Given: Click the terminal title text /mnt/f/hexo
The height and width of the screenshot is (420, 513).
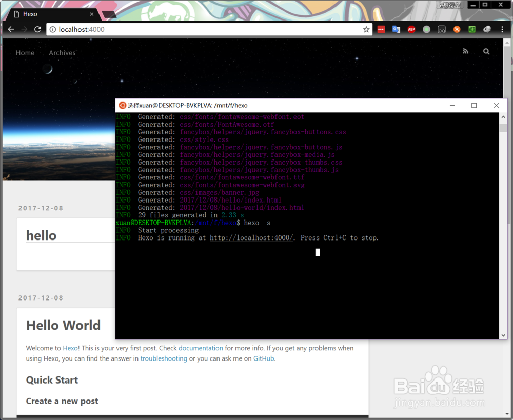Looking at the screenshot, I should click(231, 105).
